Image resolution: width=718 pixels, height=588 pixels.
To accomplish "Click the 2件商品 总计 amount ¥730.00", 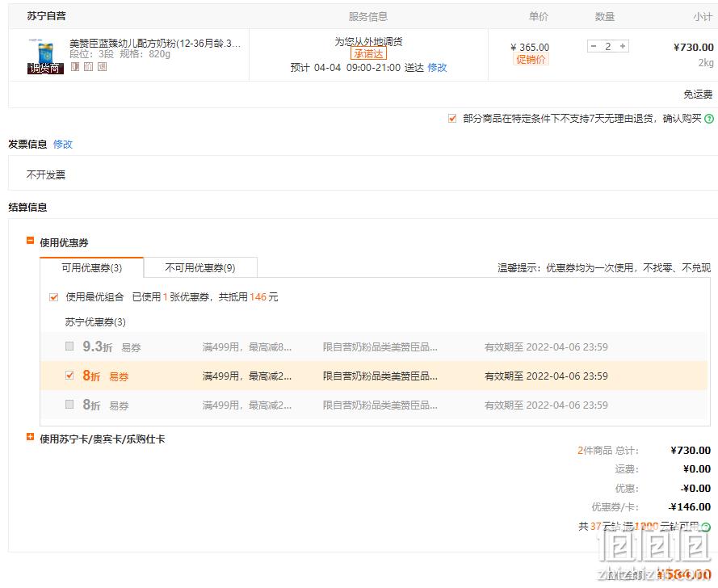I will [x=691, y=450].
